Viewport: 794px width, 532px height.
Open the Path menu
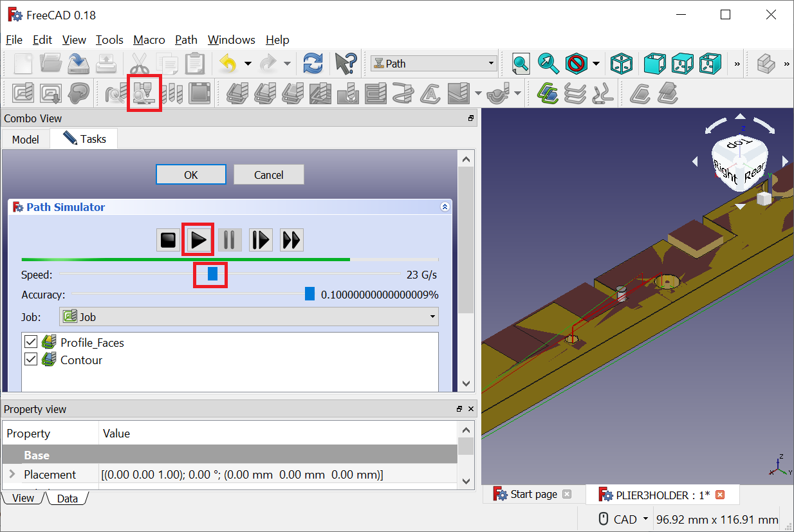coord(186,40)
